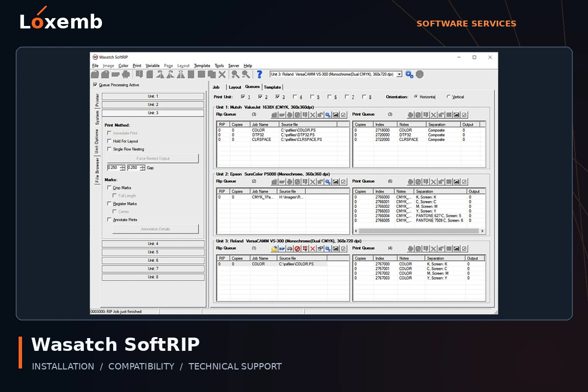Switch to the Layout tab

tap(235, 87)
